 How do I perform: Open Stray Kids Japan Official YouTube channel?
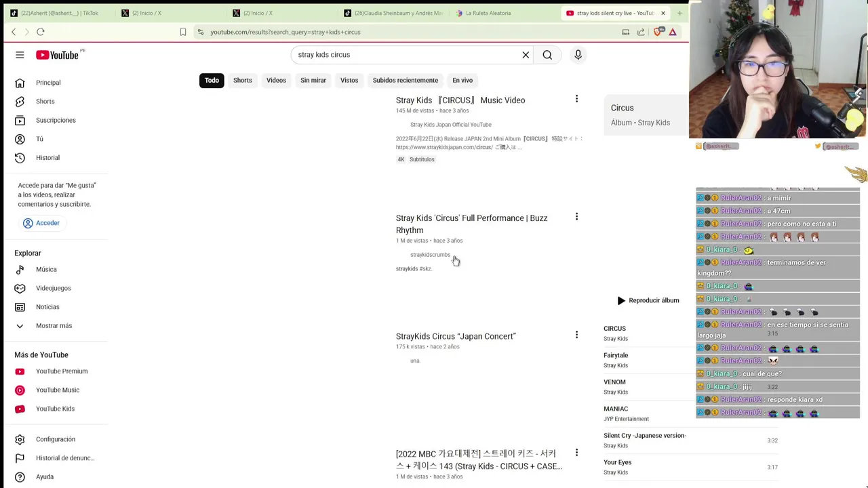click(x=451, y=125)
